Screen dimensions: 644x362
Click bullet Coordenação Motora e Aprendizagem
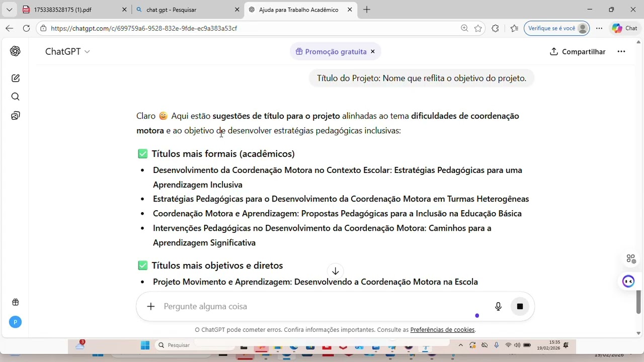tap(337, 213)
